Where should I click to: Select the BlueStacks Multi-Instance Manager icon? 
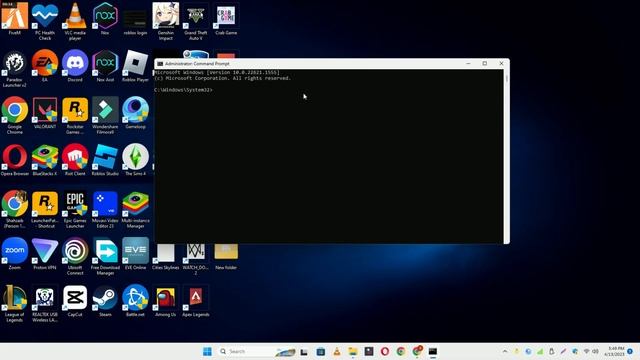(136, 210)
